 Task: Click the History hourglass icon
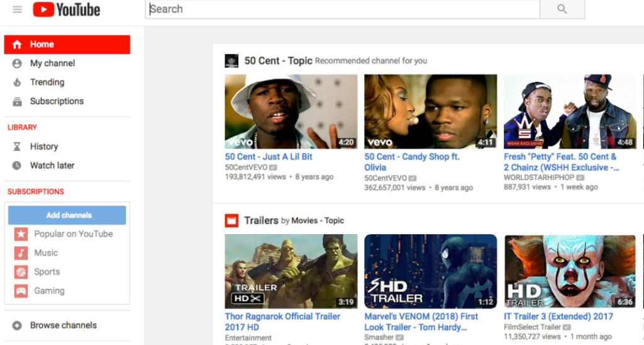point(17,147)
